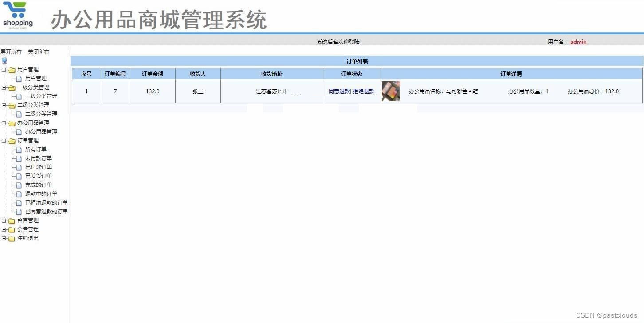Click the 拒绝退款 link
The width and height of the screenshot is (644, 323).
(363, 91)
